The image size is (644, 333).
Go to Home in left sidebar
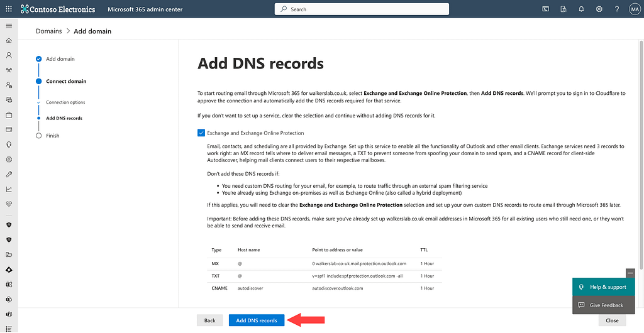(x=9, y=40)
